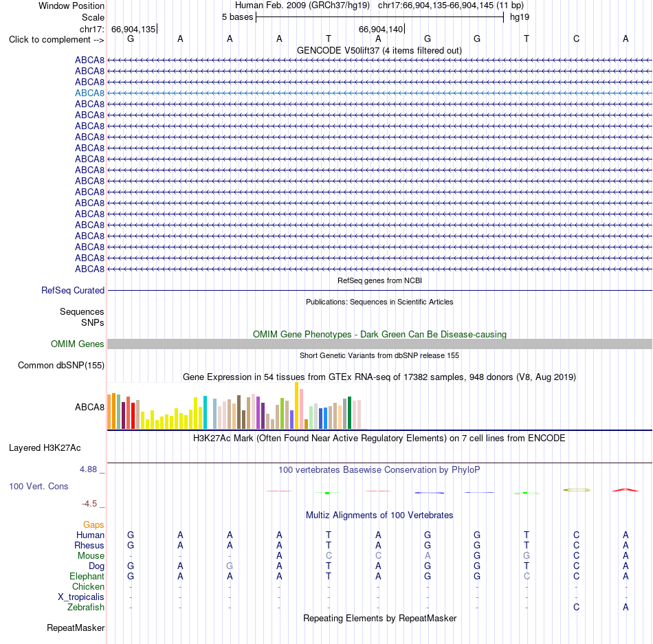Click the red PhyloP conservation peak
Viewport: 653px width, 644px height.
[625, 490]
